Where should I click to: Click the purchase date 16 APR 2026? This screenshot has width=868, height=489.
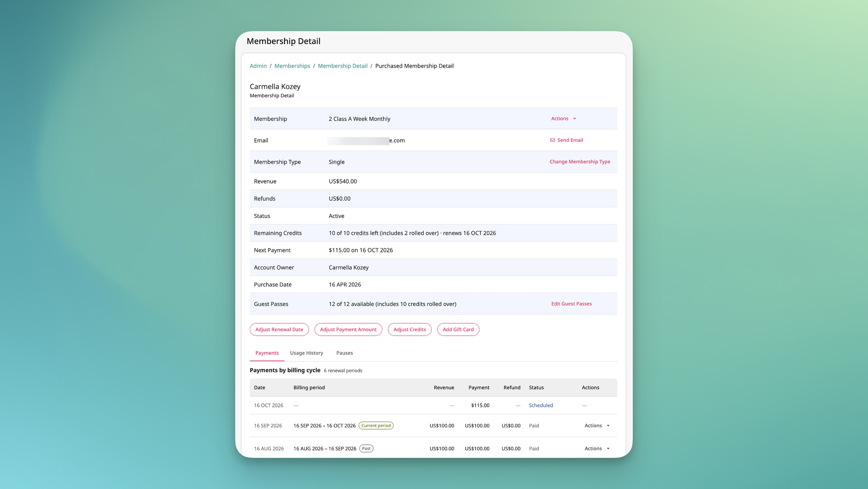(345, 284)
